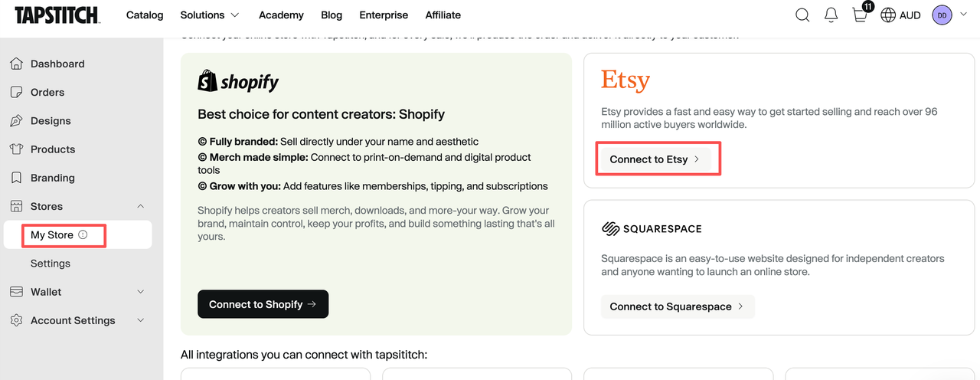Open the Academy menu item

pos(281,15)
